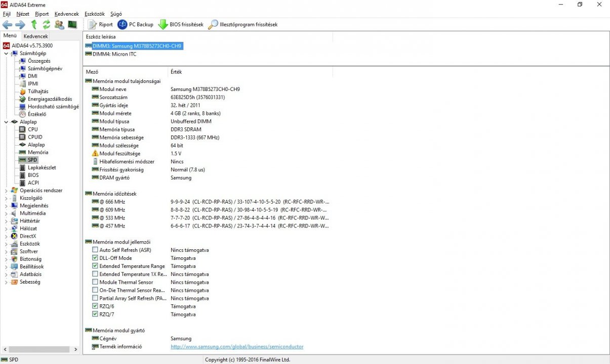Screen dimensions: 610x364
Task: Click sidebar scroll right arrow
Action: coord(76,349)
